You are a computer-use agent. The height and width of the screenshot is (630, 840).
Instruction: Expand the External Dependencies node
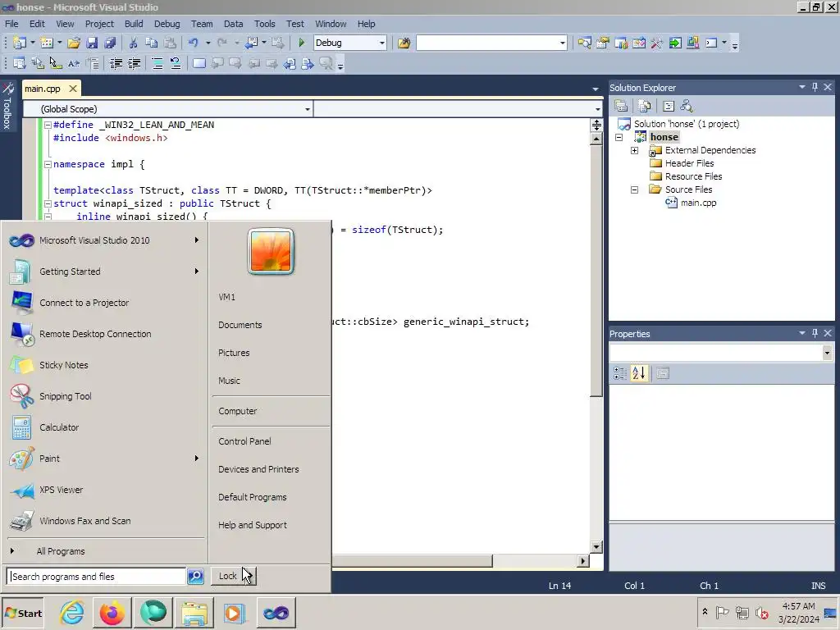click(x=634, y=151)
